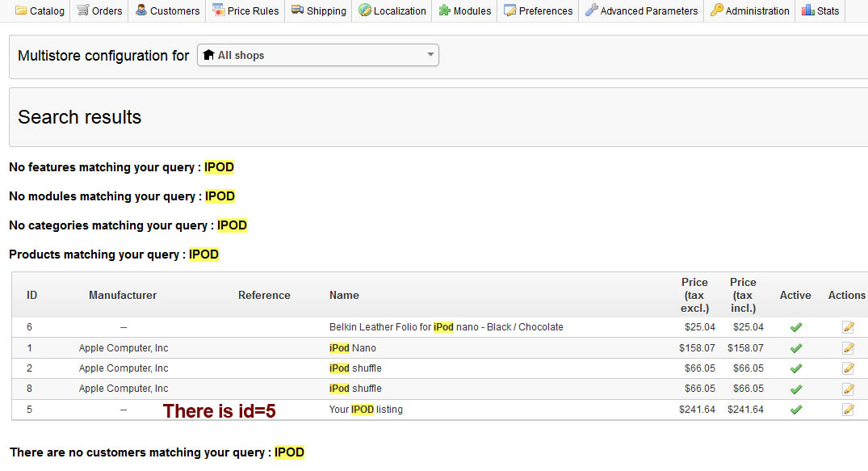Toggle active checkmark for product ID 2

tap(796, 368)
